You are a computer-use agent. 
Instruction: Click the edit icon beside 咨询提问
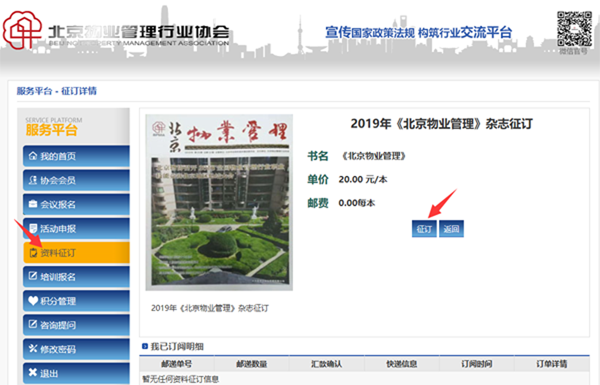click(33, 324)
